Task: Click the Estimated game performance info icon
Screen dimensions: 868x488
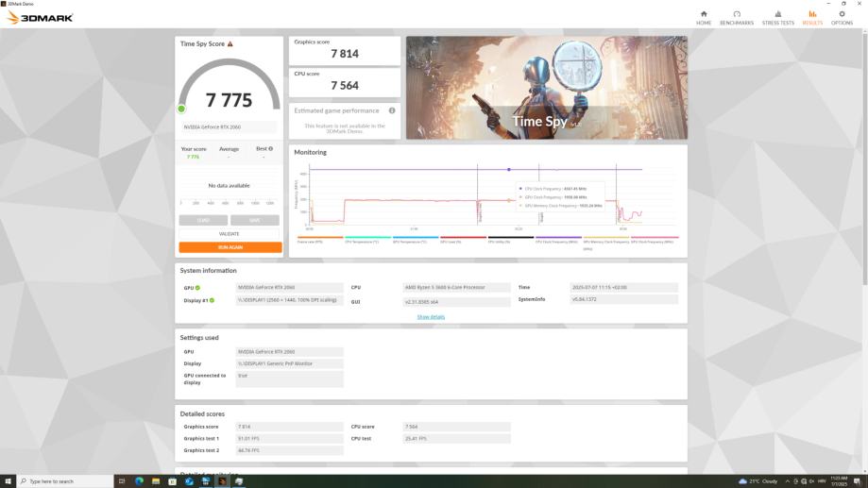Action: [392, 110]
